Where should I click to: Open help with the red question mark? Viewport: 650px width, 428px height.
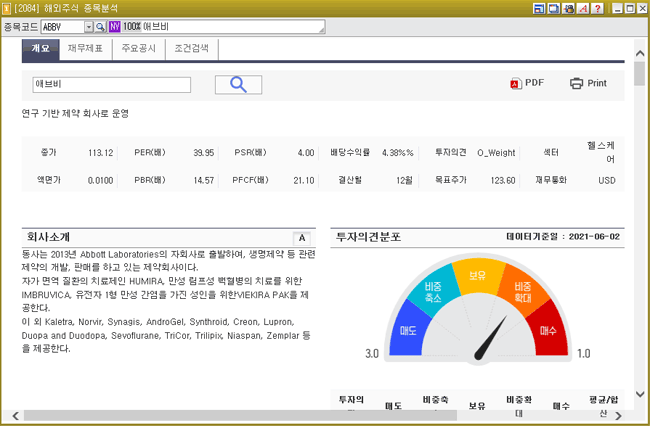pos(597,8)
